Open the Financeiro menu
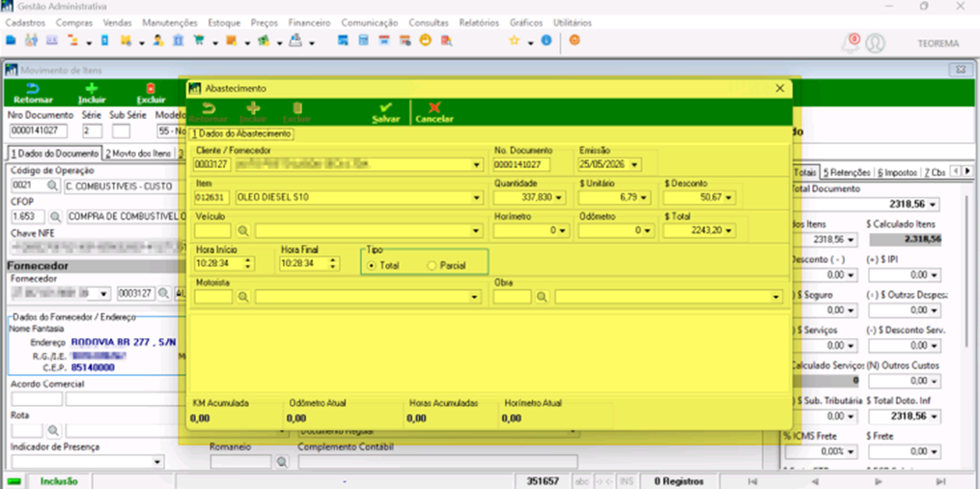980x489 pixels. (309, 22)
